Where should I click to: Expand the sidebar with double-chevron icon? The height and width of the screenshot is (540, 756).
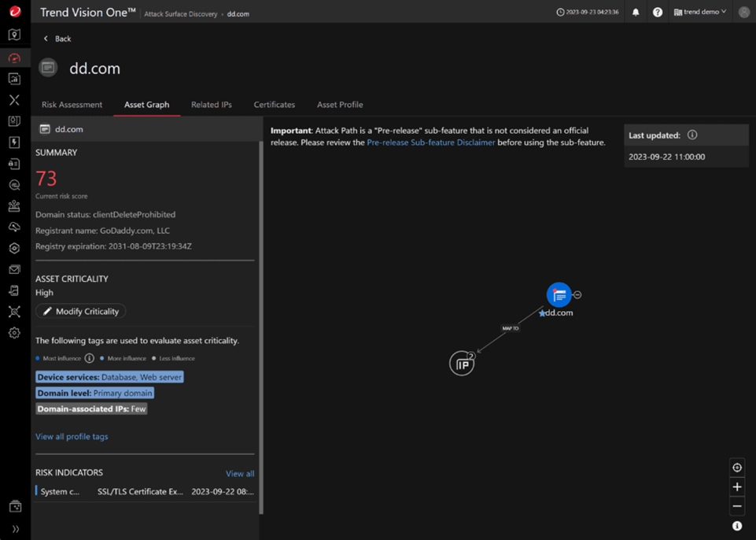click(16, 529)
